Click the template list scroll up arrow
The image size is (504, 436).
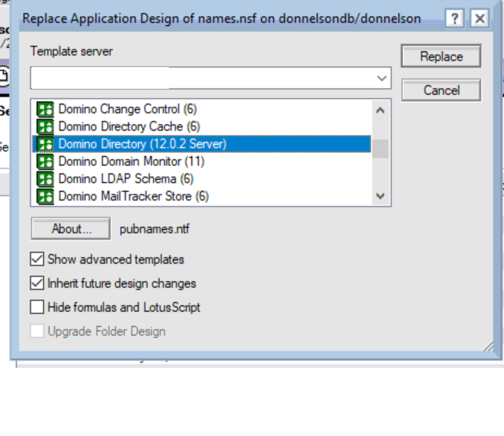[x=380, y=111]
